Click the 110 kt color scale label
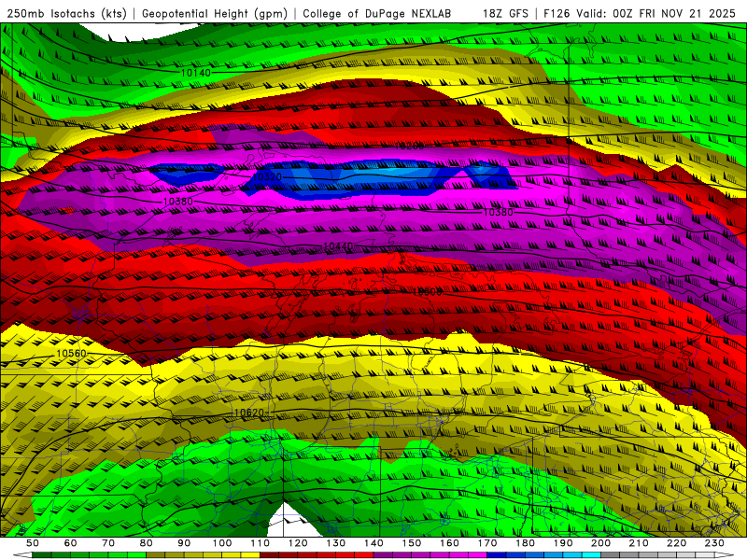 point(260,543)
